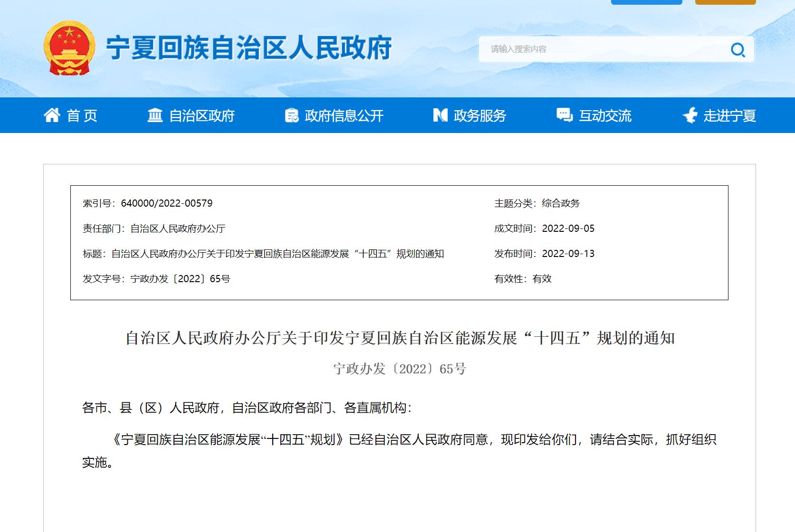Click inside the 请输入搜索内容 search field

pos(570,49)
